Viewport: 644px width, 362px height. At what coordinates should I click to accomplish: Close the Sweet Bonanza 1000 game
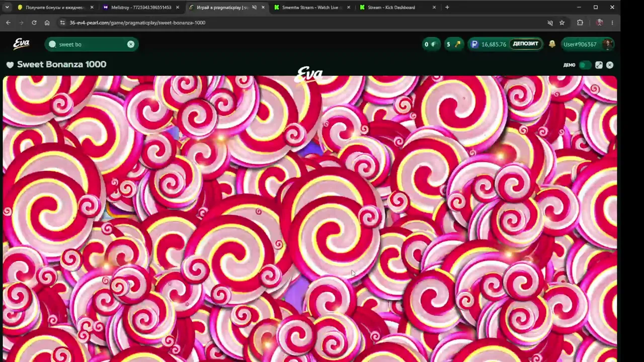pos(610,65)
